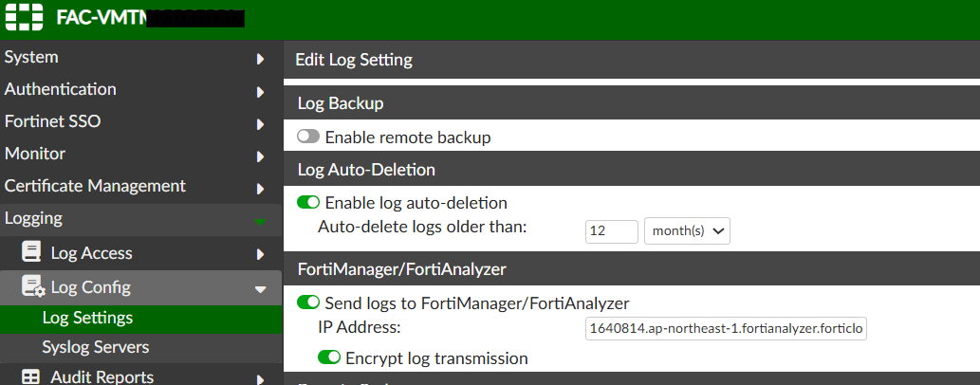Click the 'IP Address:' label
The width and height of the screenshot is (980, 385).
[x=359, y=327]
